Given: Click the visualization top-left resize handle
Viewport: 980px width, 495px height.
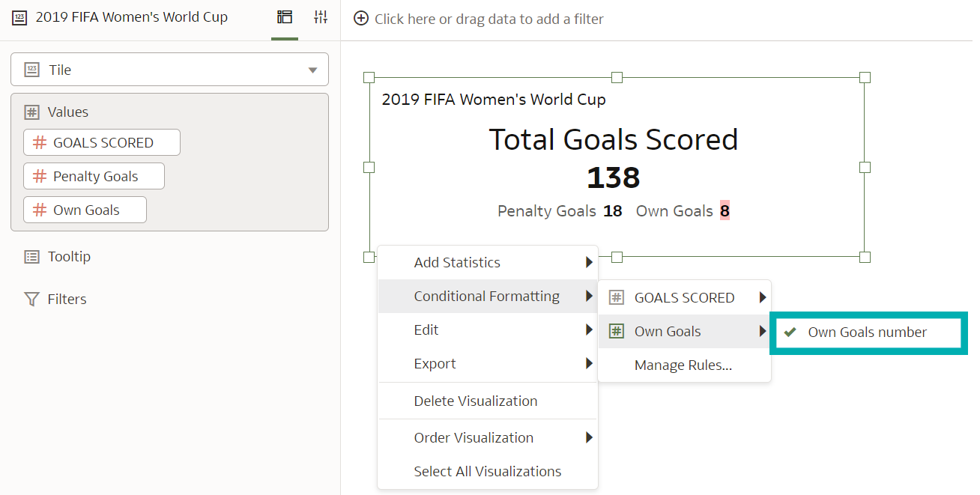Looking at the screenshot, I should (369, 77).
